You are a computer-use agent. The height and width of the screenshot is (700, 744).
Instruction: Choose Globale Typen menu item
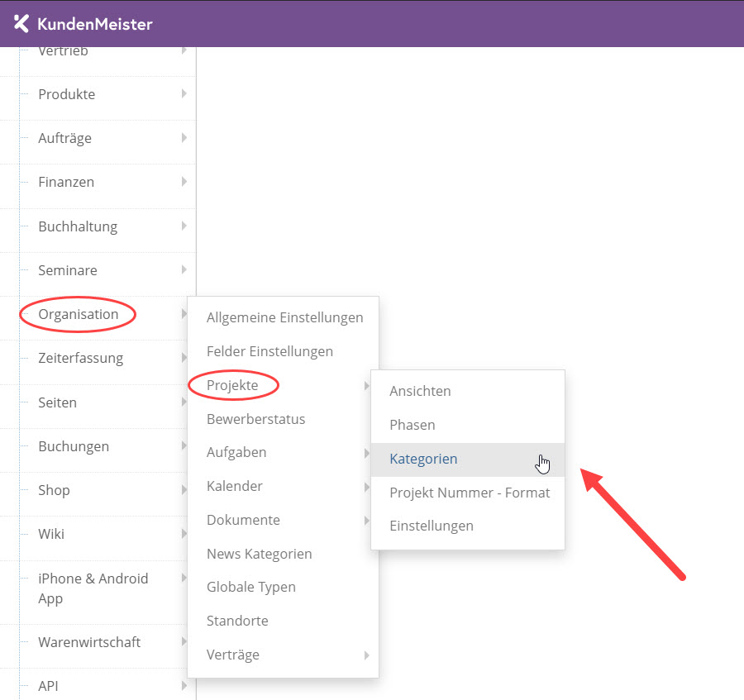pyautogui.click(x=251, y=587)
